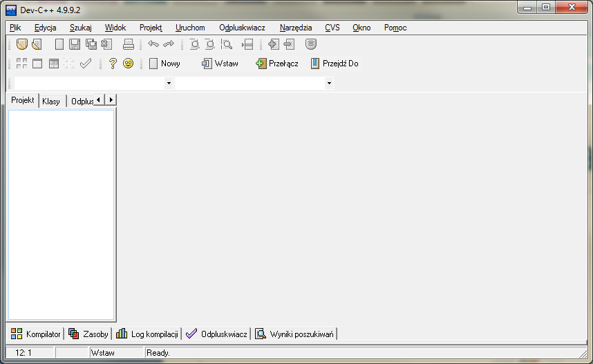The image size is (593, 364).
Task: Click the Replace icon in toolbar
Action: (x=210, y=44)
